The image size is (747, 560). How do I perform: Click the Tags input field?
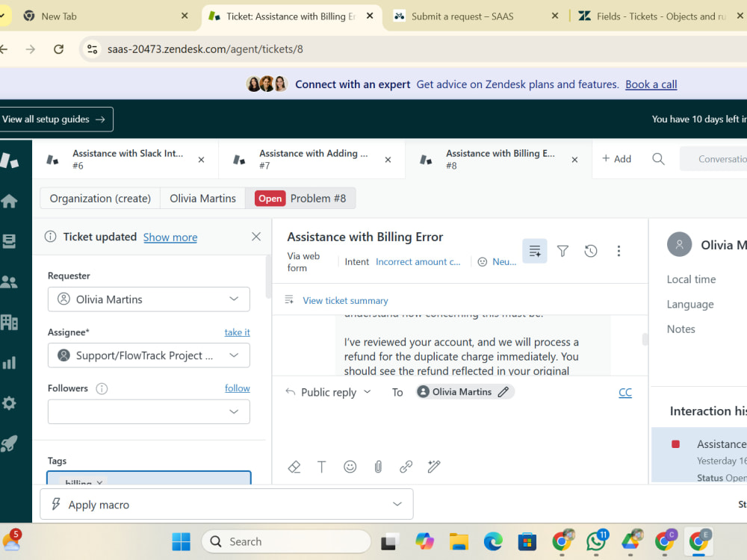tap(149, 478)
